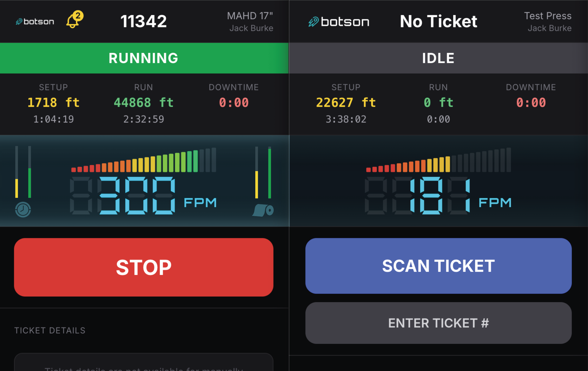Click the ENTER TICKET # button
588x371 pixels.
pos(438,323)
